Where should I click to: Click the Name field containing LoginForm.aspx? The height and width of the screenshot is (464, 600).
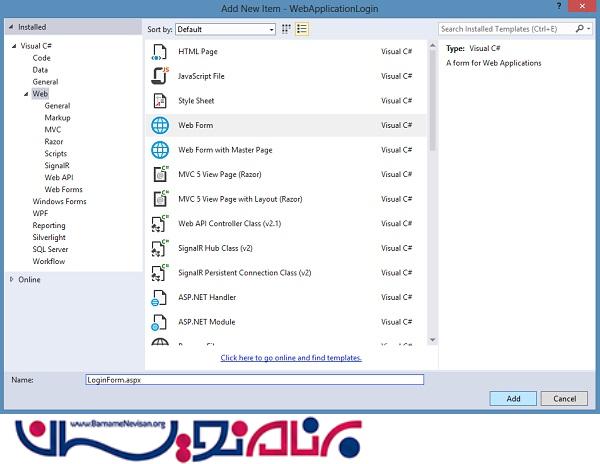pyautogui.click(x=255, y=380)
